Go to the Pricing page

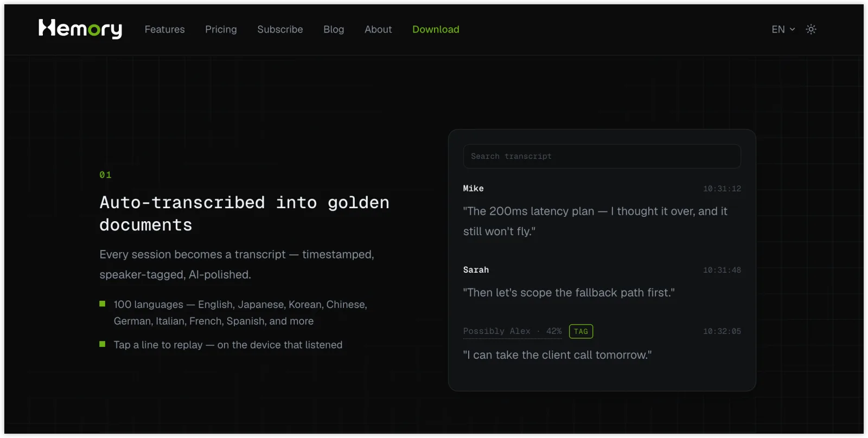point(221,29)
